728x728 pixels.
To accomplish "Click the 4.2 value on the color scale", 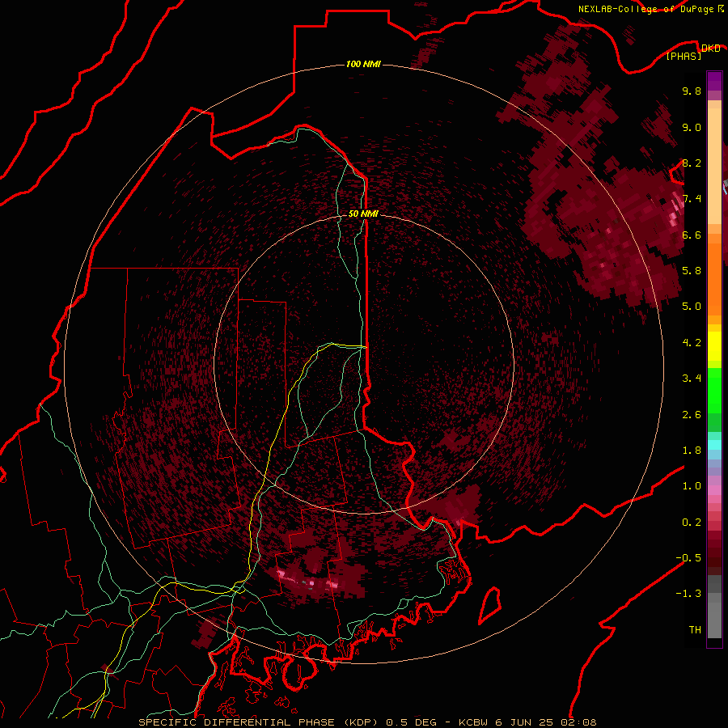I will coord(692,343).
